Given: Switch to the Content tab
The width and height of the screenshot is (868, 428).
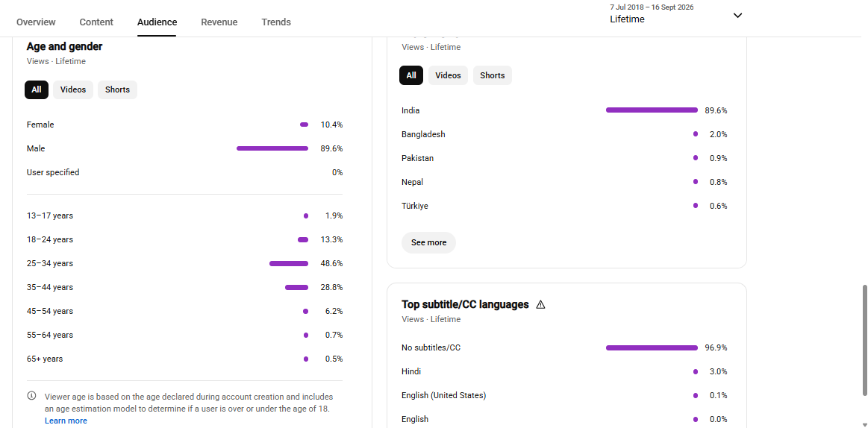Looking at the screenshot, I should point(96,22).
